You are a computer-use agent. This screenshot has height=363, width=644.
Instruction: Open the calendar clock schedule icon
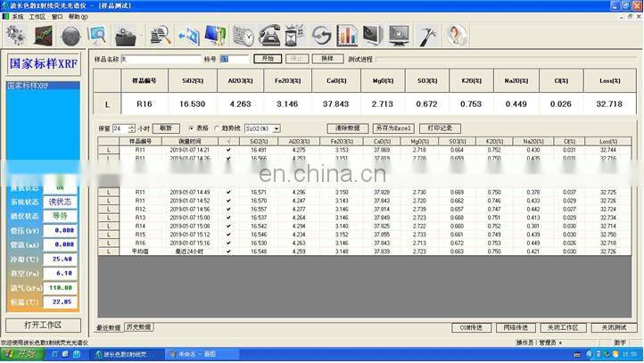(x=242, y=37)
